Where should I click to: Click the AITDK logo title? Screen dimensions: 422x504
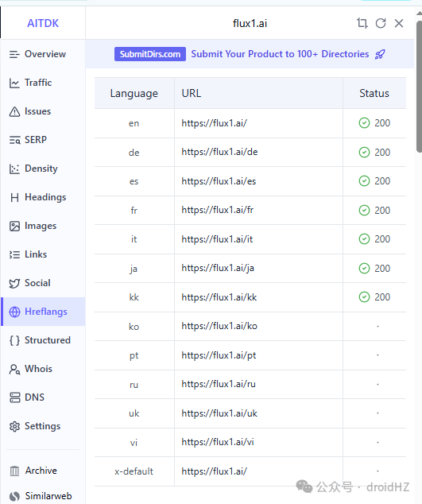coord(43,23)
